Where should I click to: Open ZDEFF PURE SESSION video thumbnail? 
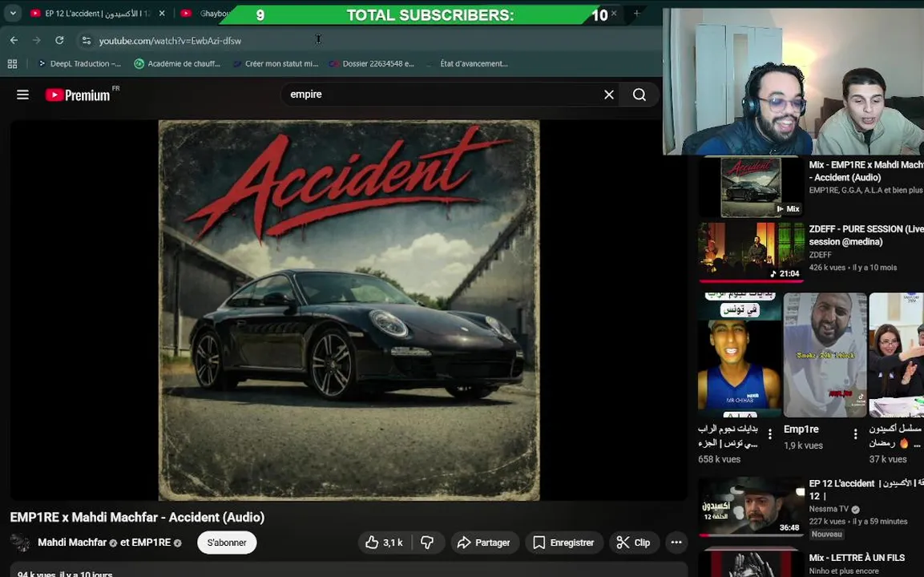[751, 252]
